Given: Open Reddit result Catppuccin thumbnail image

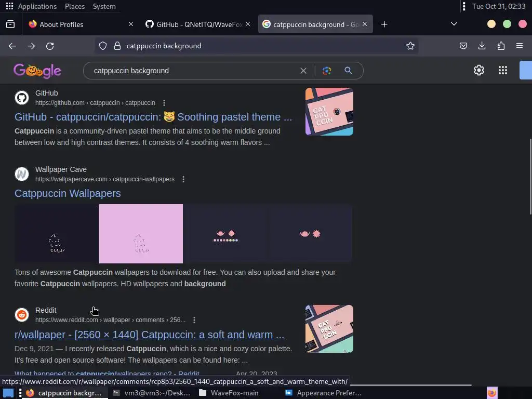Looking at the screenshot, I should pyautogui.click(x=329, y=329).
